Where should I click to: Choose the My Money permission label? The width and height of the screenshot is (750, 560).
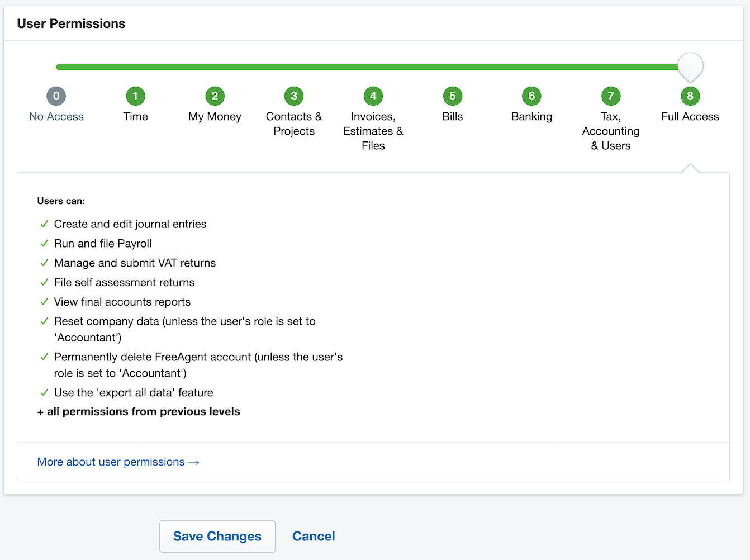point(215,116)
